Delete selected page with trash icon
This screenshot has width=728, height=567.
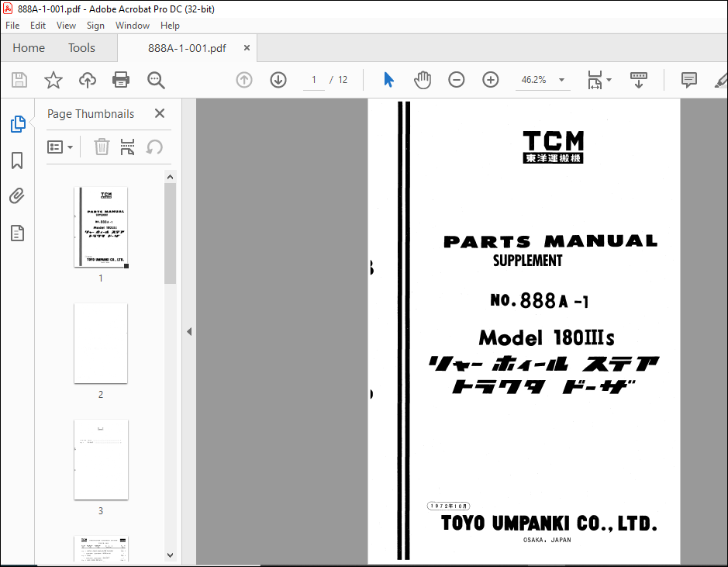pos(102,147)
